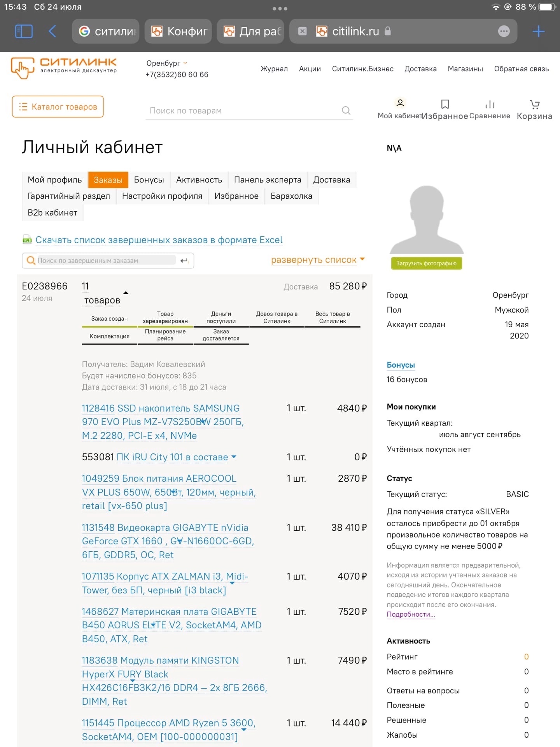Open GIGABYTE B450 AORUS motherboard product

(171, 625)
